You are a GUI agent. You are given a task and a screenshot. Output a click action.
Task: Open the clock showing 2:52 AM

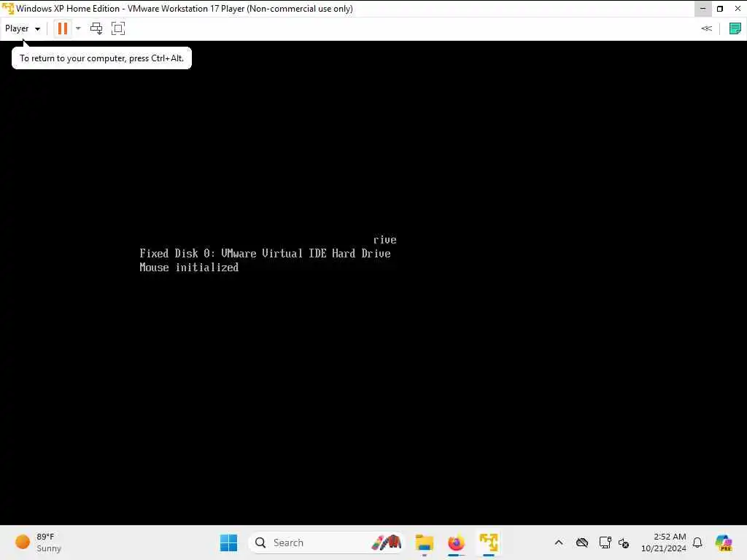[x=664, y=542]
